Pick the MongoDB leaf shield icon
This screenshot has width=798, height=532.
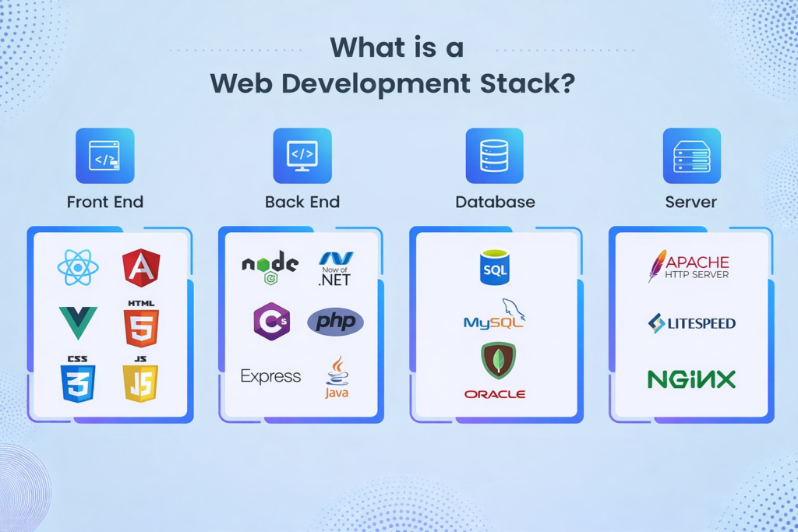498,361
